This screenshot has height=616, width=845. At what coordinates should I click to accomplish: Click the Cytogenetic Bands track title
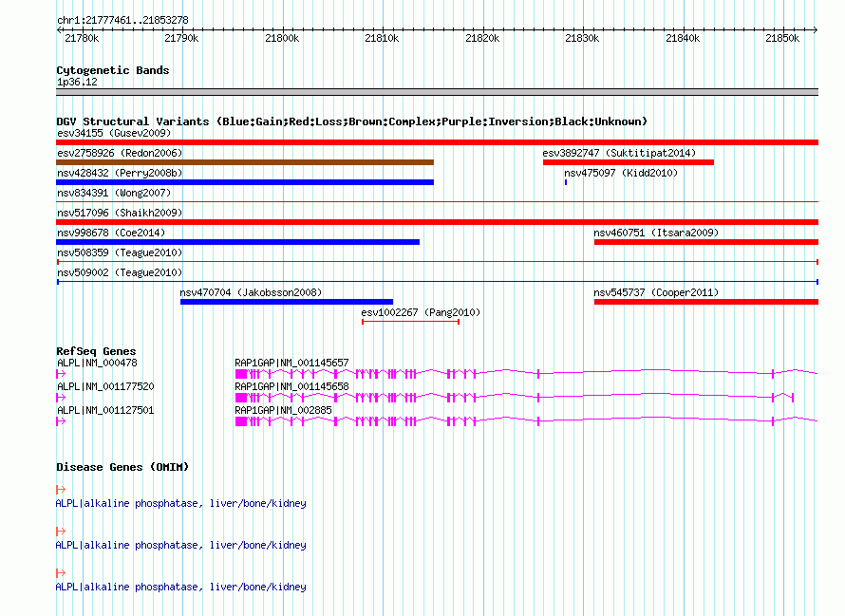pyautogui.click(x=113, y=70)
